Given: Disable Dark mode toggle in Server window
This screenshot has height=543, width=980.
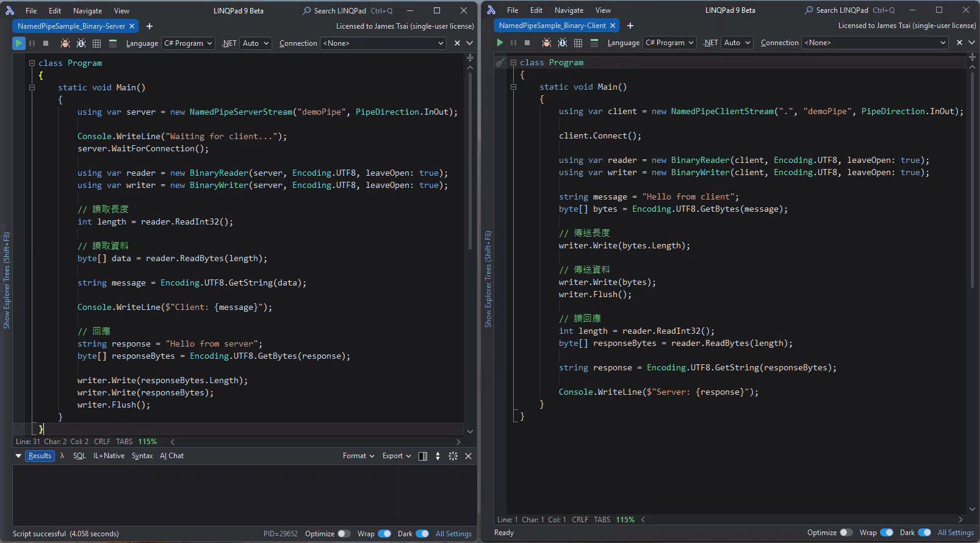Looking at the screenshot, I should [422, 534].
